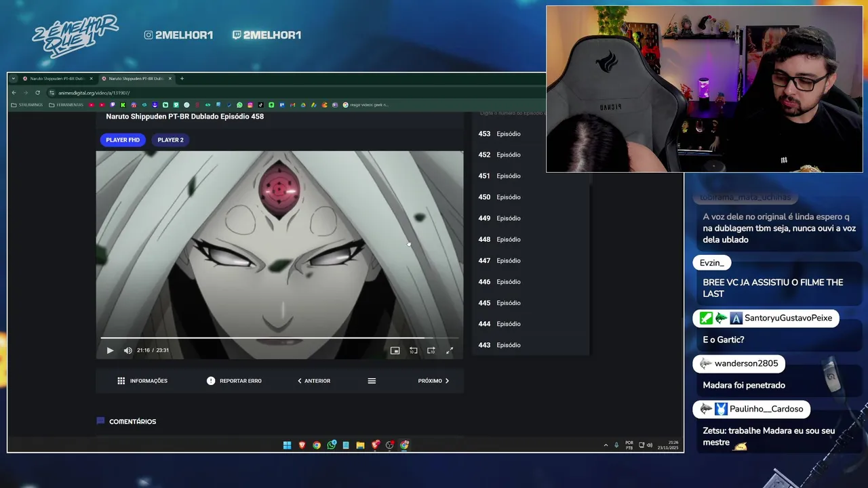
Task: Switch to PLAYER FHD source
Action: pyautogui.click(x=123, y=140)
